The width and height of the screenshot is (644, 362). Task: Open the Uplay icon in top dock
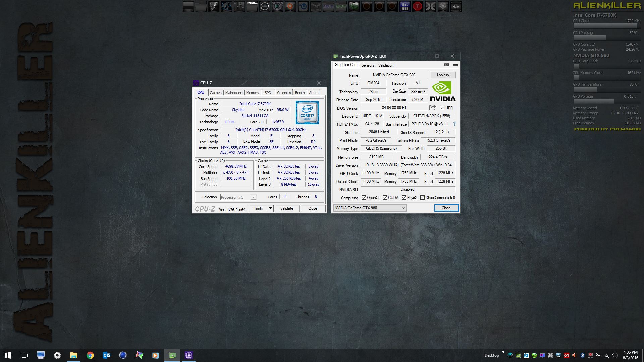coord(303,6)
